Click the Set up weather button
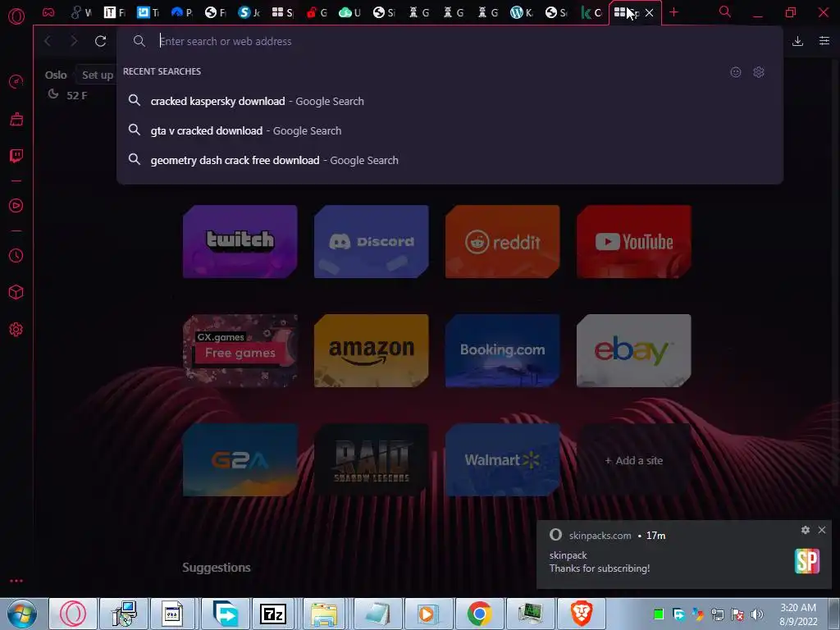840x630 pixels. point(97,75)
